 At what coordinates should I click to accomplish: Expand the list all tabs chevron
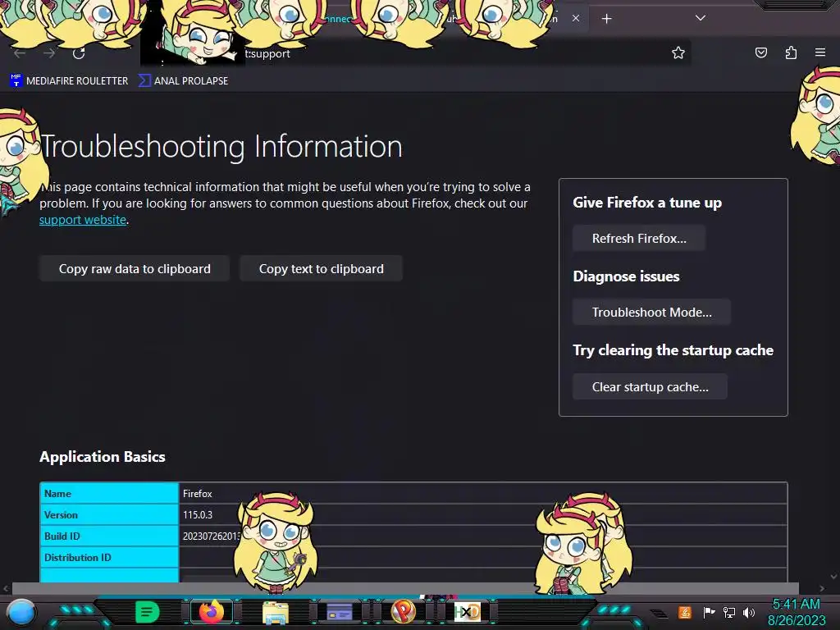pos(701,18)
